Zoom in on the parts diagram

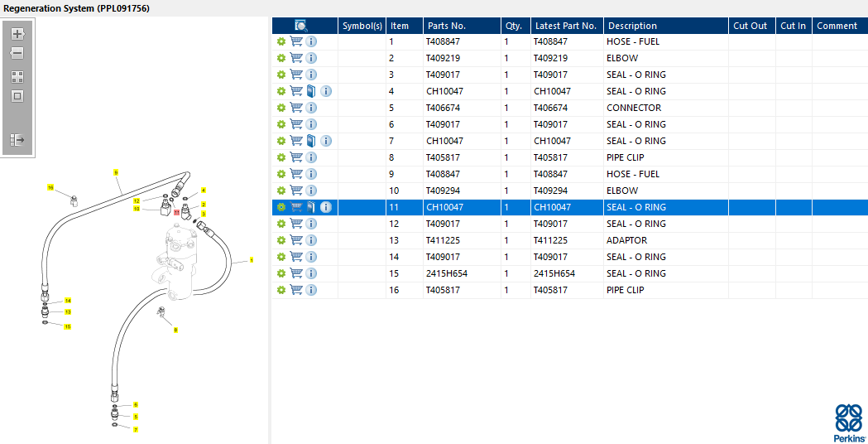pyautogui.click(x=17, y=34)
